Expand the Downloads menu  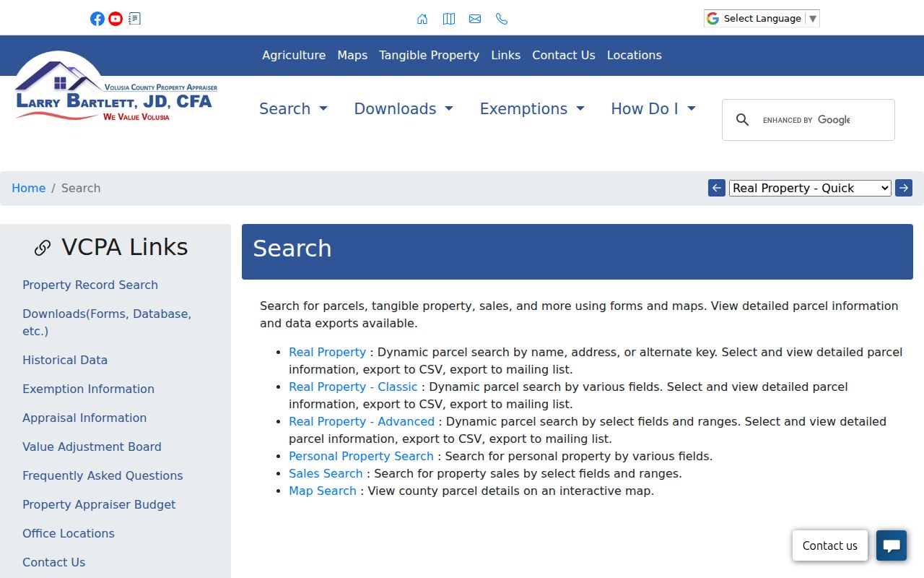404,109
